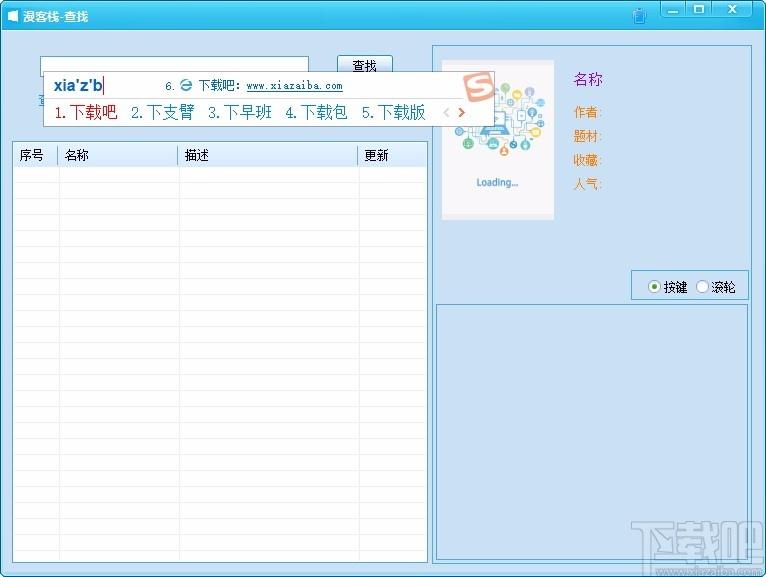Click the IE browser icon in suggestion 6

(x=186, y=85)
